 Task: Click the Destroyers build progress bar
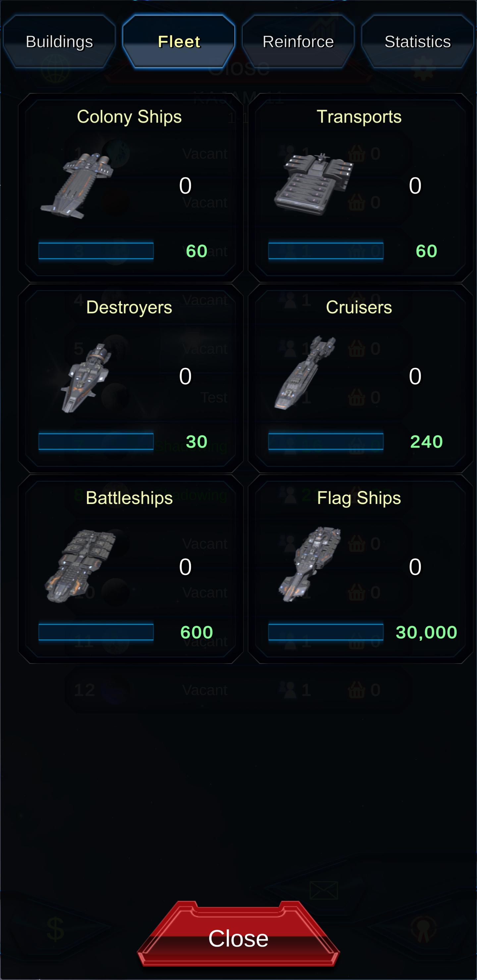tap(96, 441)
